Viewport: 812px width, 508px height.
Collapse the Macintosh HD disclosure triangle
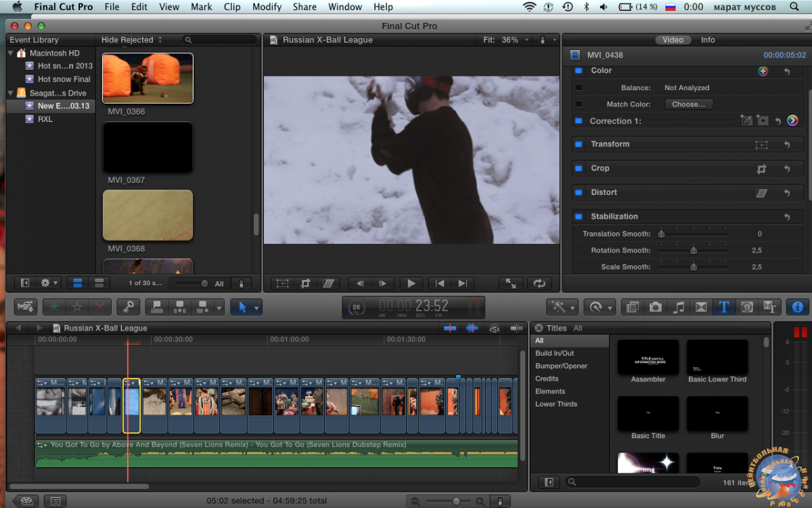11,53
